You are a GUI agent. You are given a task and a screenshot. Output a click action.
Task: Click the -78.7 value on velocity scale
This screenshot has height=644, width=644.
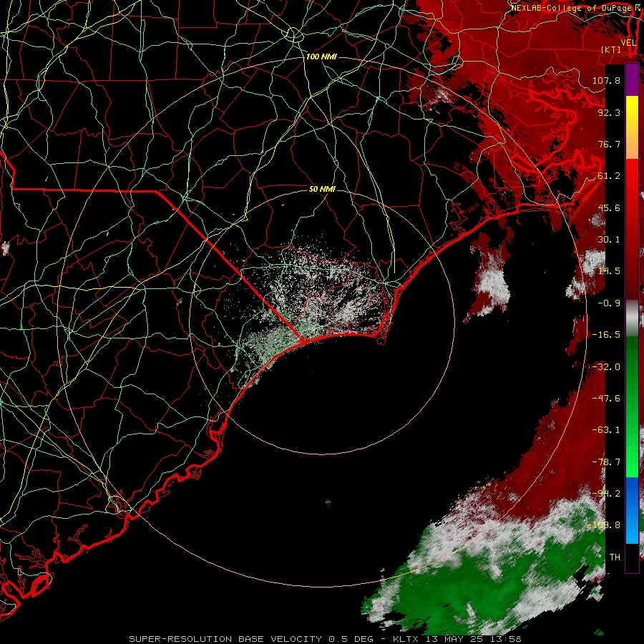[x=606, y=462]
